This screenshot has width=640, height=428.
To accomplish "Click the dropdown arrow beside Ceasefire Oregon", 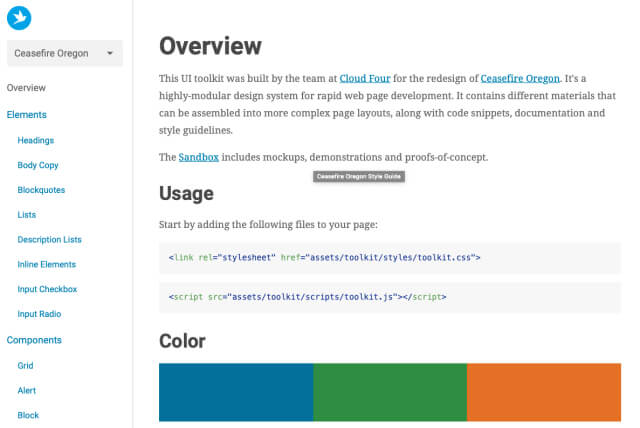I will click(110, 53).
